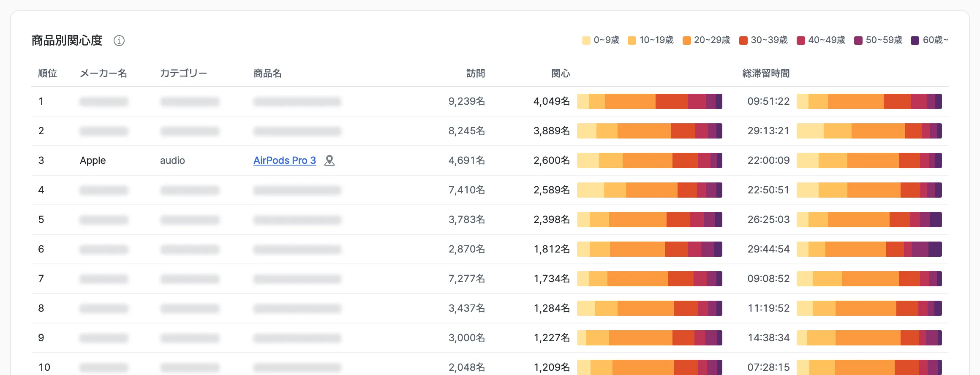
Task: Select the 60歳~ legend swatch
Action: tap(915, 41)
